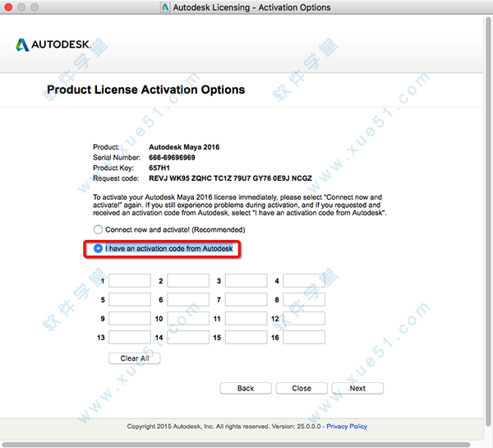Click the product name "Autodesk Maya 2016"
The image size is (493, 448).
tap(184, 147)
